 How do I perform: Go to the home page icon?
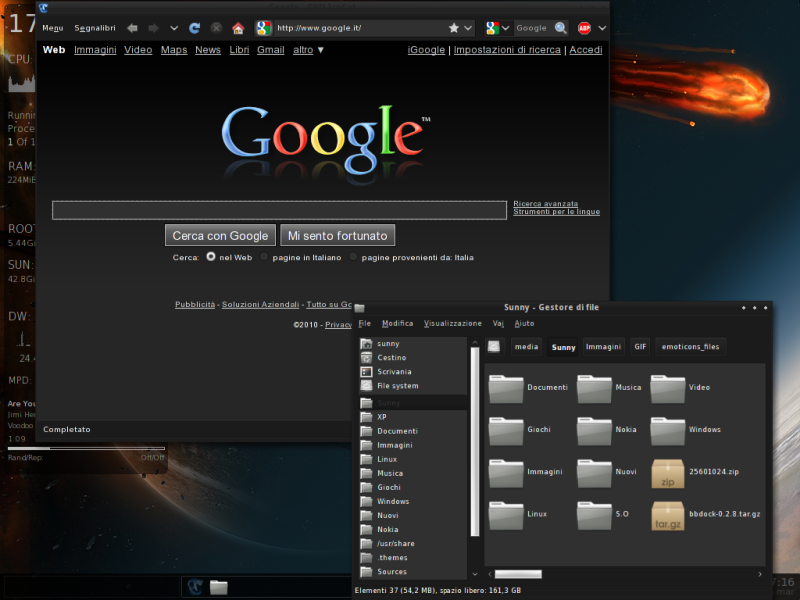pyautogui.click(x=238, y=28)
